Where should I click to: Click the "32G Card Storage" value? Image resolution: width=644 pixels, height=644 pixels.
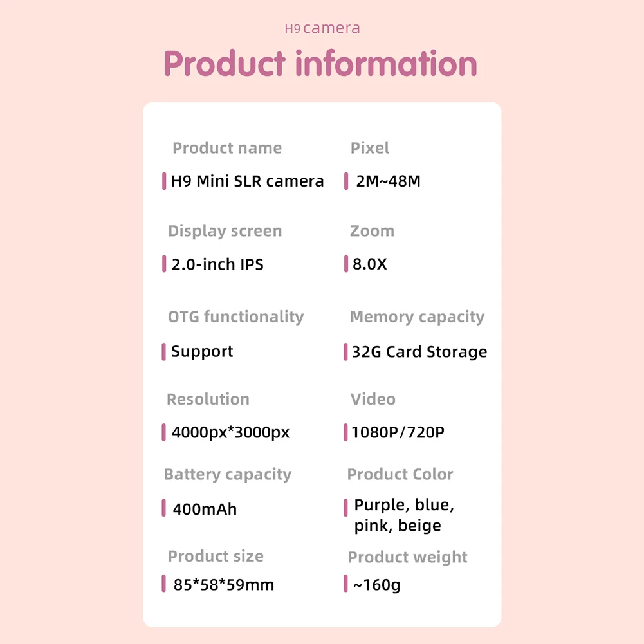[419, 352]
